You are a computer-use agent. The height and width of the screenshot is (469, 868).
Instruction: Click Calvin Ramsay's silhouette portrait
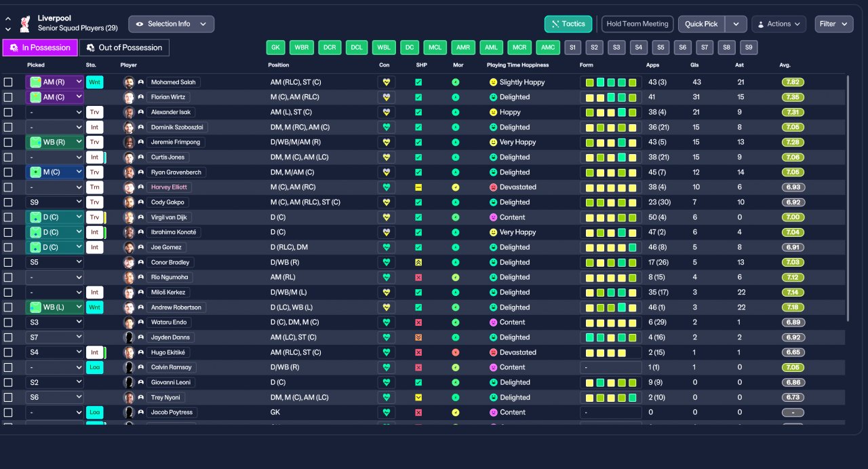pos(129,367)
